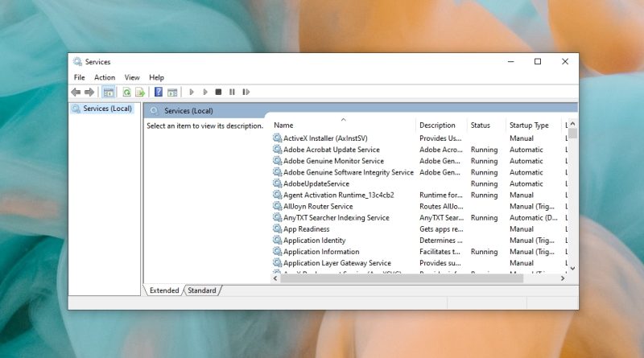Click the Services gear icon in title bar
Image resolution: width=644 pixels, height=358 pixels.
click(77, 62)
